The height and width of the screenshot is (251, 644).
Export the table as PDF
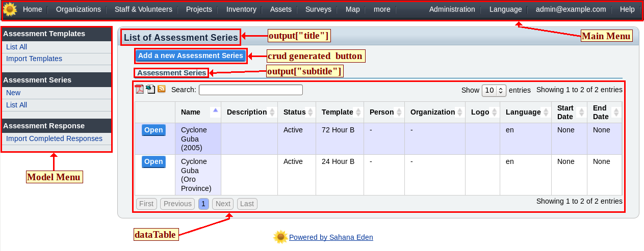coord(139,89)
